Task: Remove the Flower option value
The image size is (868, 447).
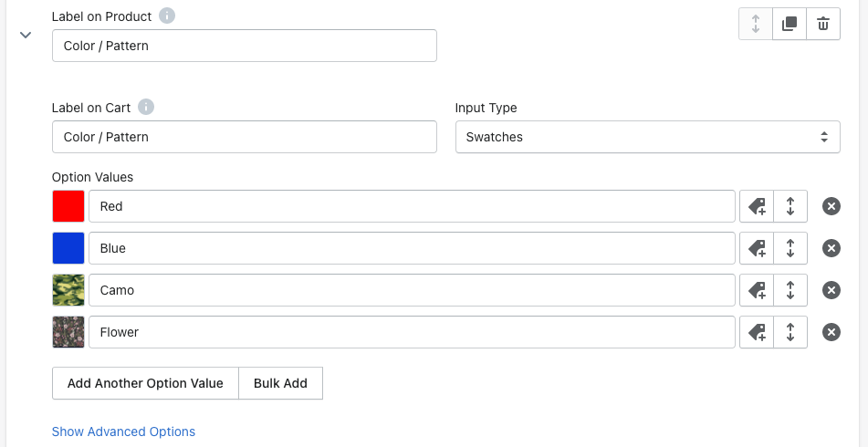Action: click(831, 332)
